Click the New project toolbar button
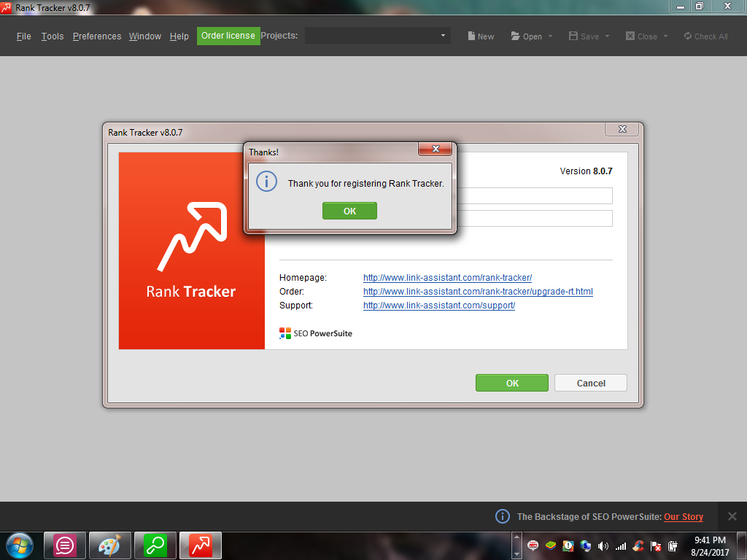Image resolution: width=747 pixels, height=560 pixels. 481,36
